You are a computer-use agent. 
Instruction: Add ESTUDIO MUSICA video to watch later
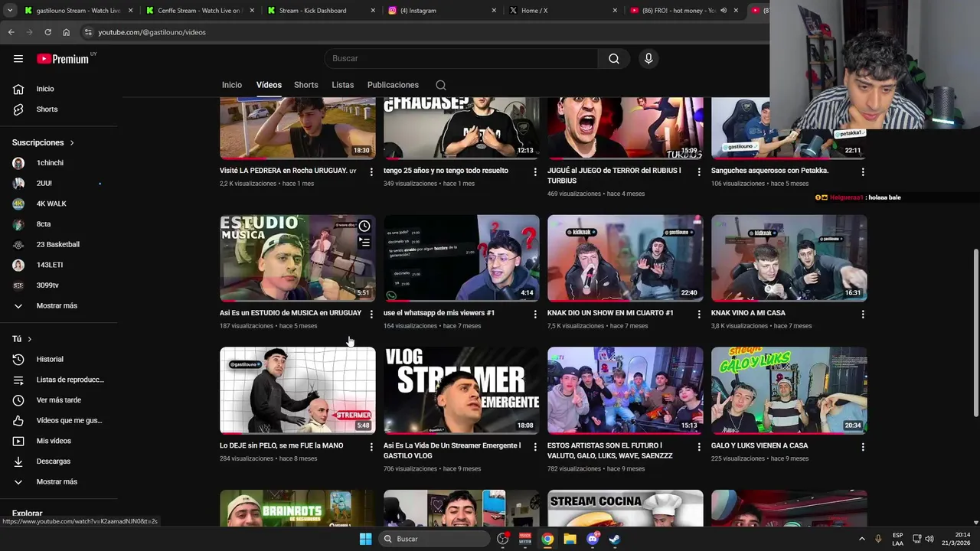click(x=364, y=227)
